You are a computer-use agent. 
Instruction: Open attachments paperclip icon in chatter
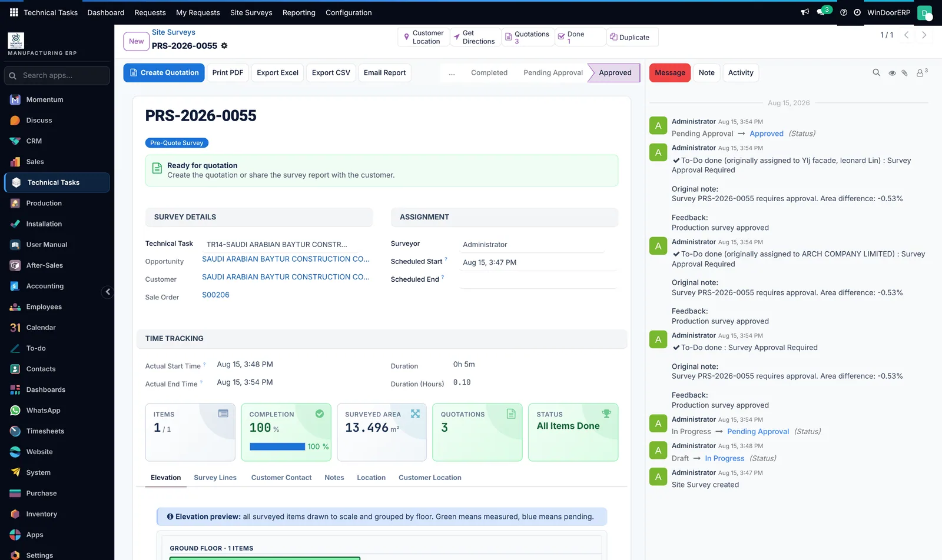tap(905, 73)
